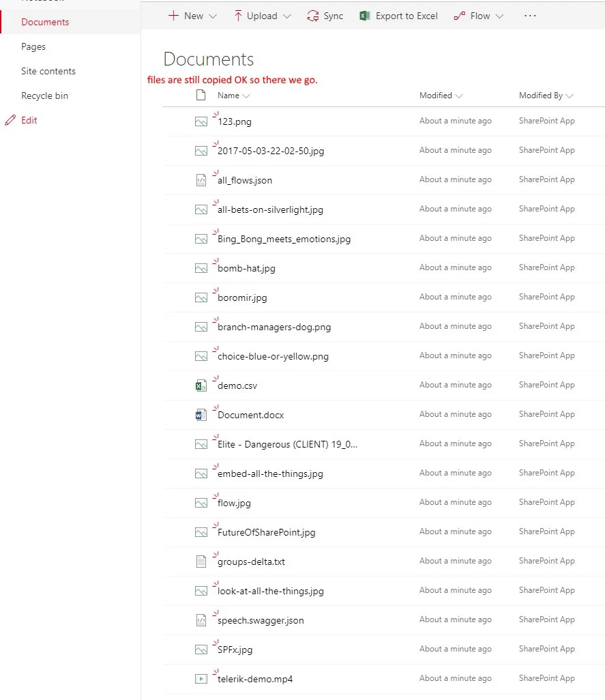Open the Pages navigation link
Image resolution: width=605 pixels, height=700 pixels.
[33, 47]
